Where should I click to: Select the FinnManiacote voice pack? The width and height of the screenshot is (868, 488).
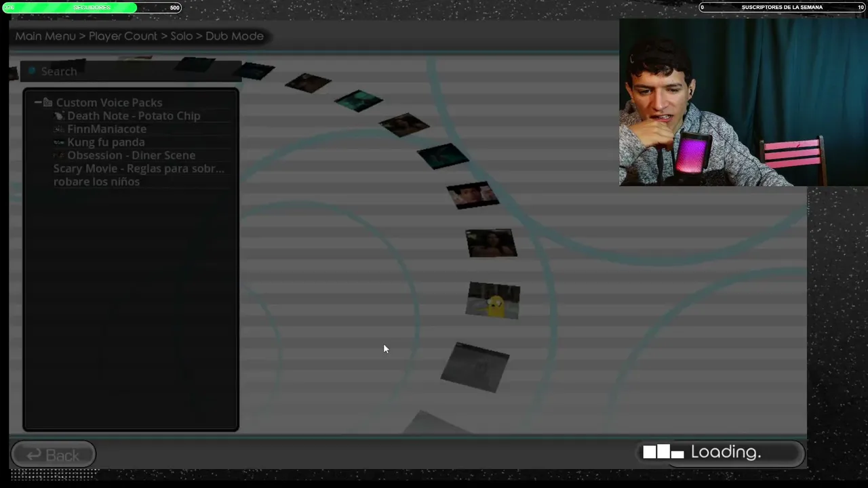[106, 129]
